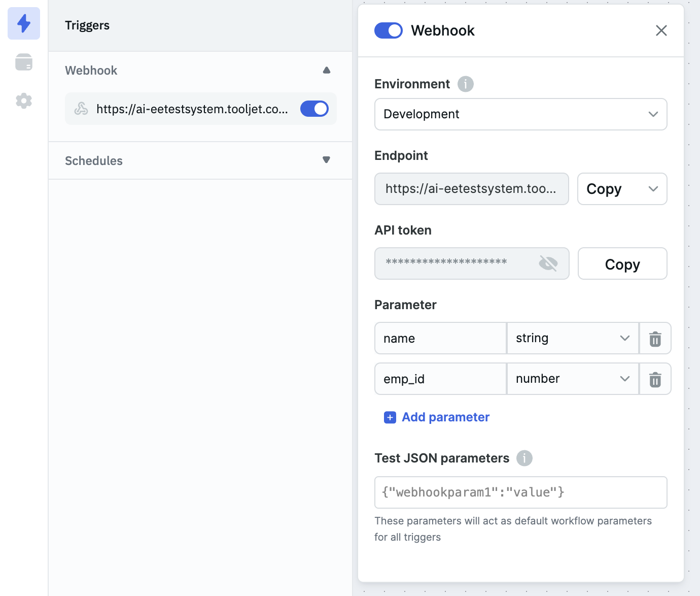This screenshot has width=700, height=596.
Task: Open the Copy options dropdown beside Endpoint
Action: point(654,189)
